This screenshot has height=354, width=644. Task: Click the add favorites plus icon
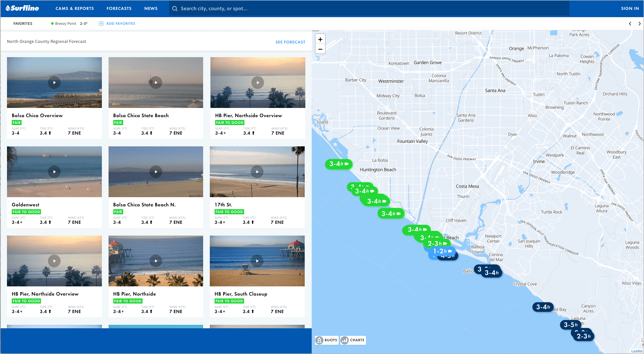tap(101, 23)
